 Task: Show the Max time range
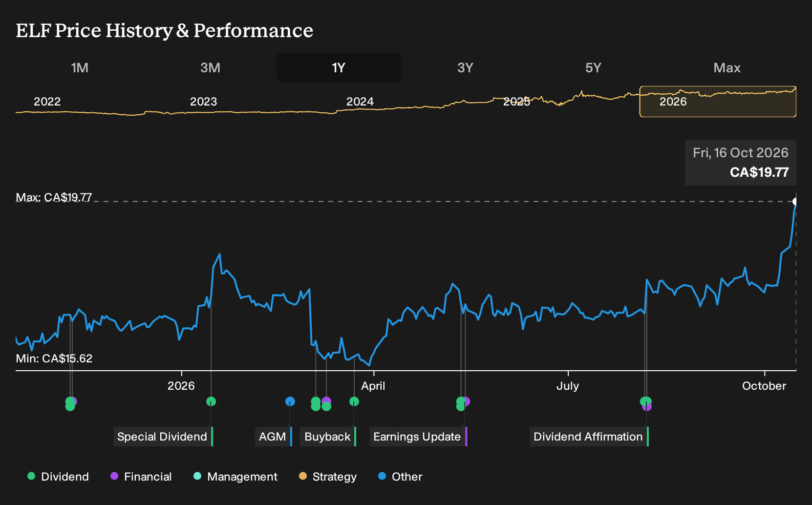click(x=727, y=67)
